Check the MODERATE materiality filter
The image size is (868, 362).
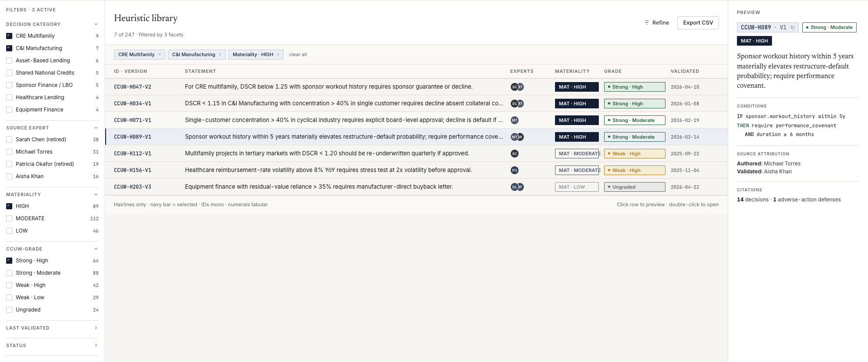click(x=9, y=219)
